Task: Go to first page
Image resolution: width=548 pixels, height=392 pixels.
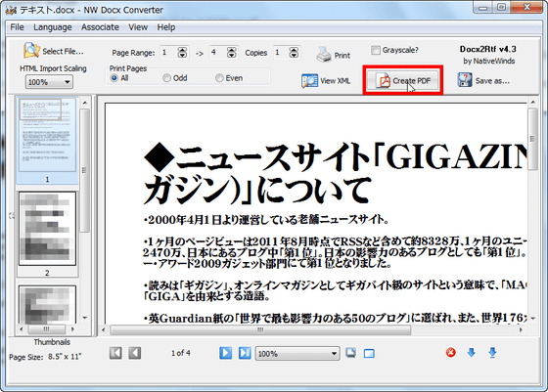Action: pos(115,353)
